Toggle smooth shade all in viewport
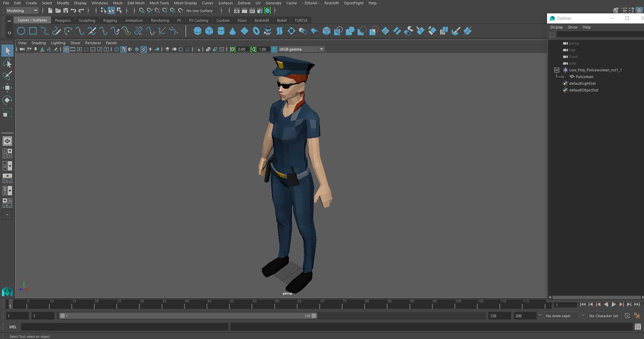644x339 pixels. pos(123,49)
